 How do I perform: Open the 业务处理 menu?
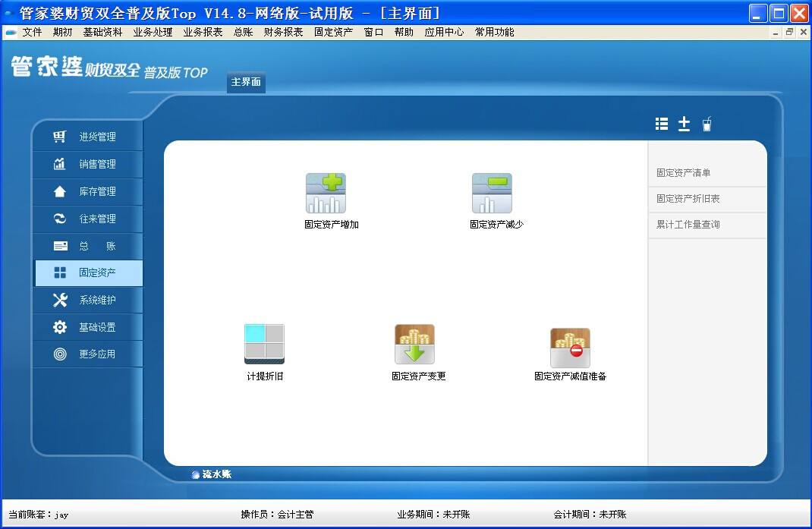click(153, 32)
